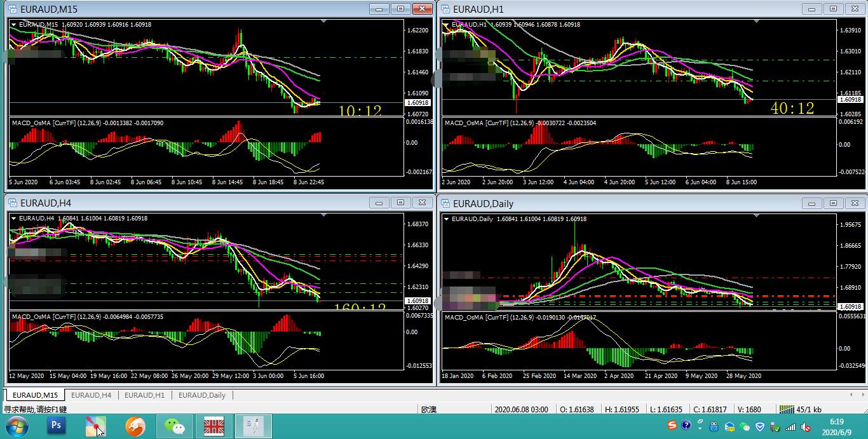Viewport: 868px width, 439px height.
Task: Click the connection status bars icon
Action: click(787, 409)
